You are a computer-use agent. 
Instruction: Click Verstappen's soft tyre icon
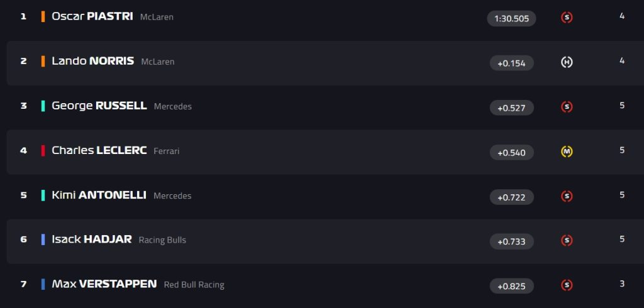567,285
